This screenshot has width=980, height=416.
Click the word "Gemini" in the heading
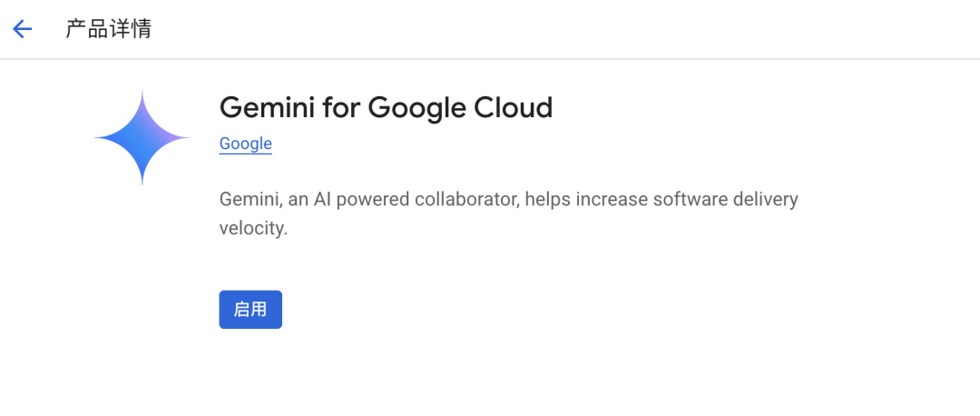pos(267,107)
